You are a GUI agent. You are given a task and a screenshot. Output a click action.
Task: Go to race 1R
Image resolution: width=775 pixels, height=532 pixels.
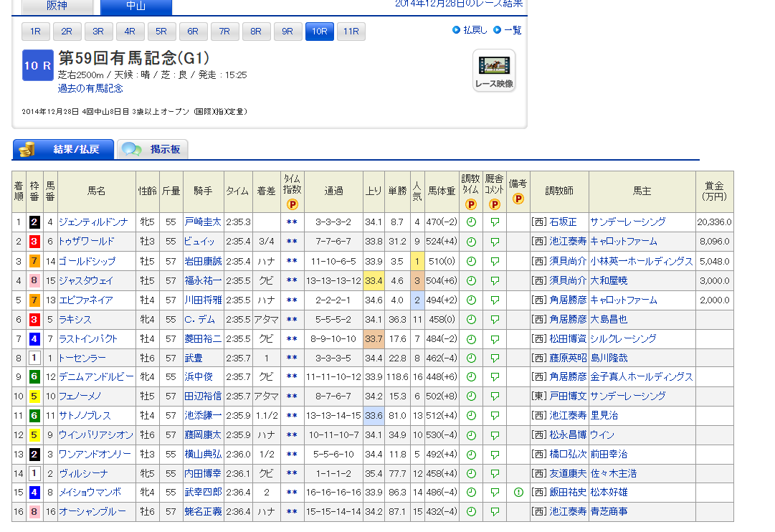pyautogui.click(x=35, y=32)
